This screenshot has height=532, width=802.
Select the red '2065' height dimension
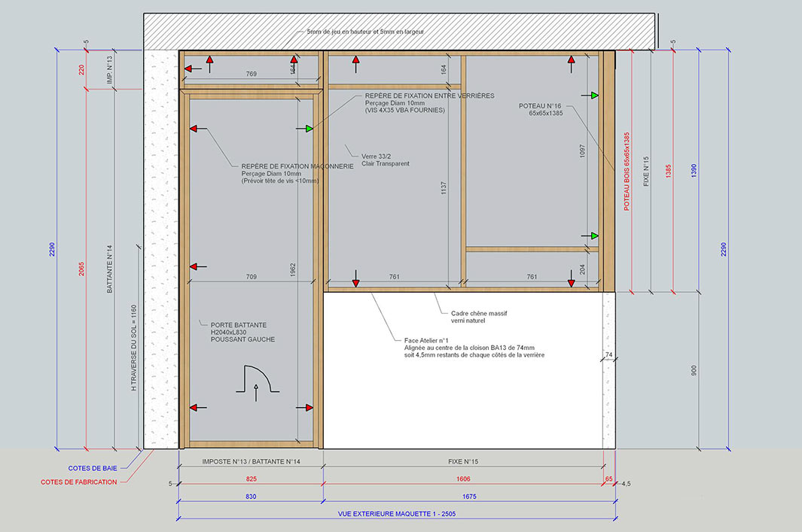click(x=82, y=269)
